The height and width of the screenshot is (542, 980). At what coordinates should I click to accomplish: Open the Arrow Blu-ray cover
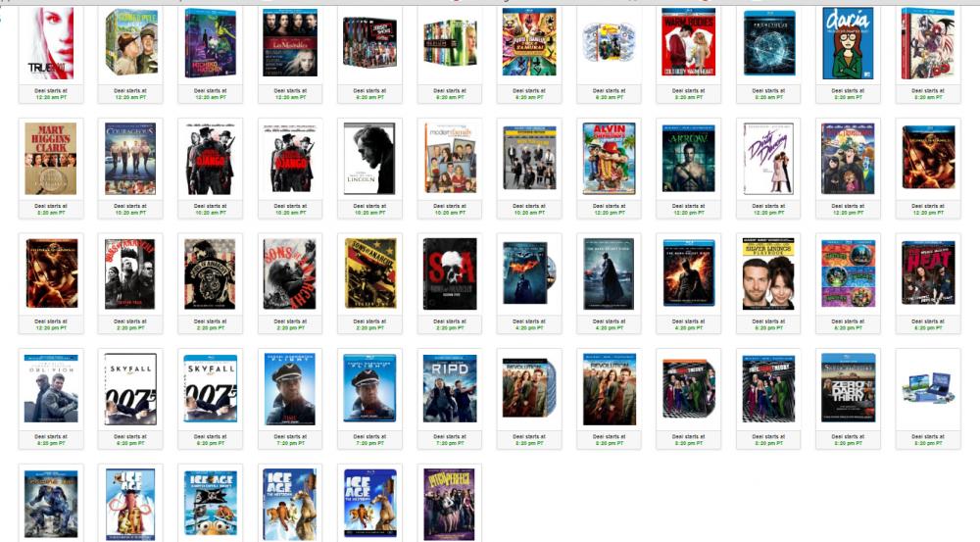coord(689,158)
